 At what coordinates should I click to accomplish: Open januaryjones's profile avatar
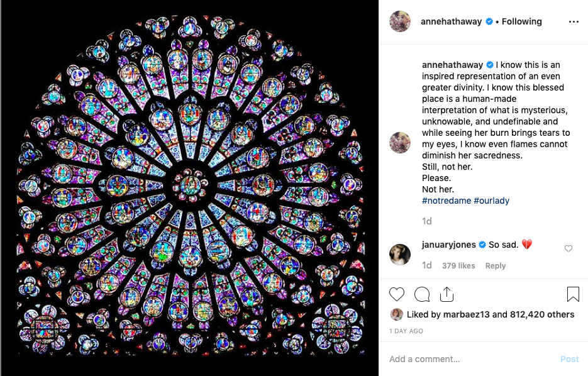[400, 255]
